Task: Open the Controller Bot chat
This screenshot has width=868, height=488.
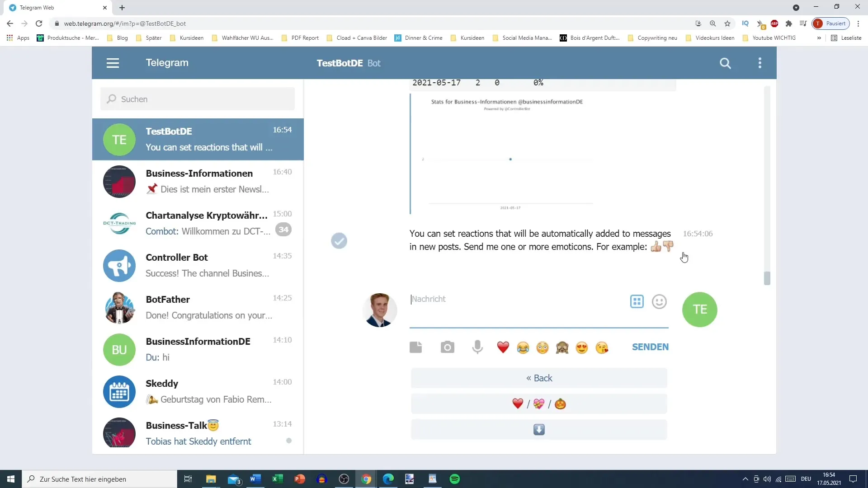Action: tap(198, 266)
